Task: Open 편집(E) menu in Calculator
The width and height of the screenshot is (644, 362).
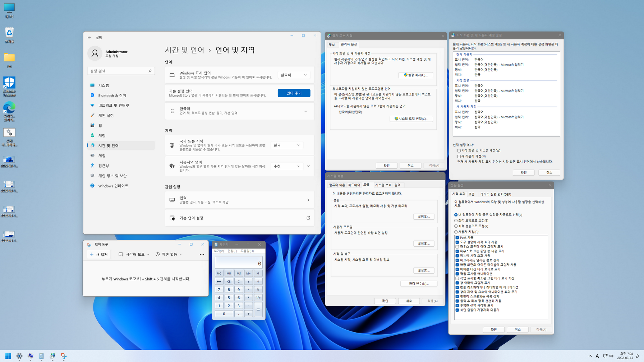Action: (x=232, y=251)
